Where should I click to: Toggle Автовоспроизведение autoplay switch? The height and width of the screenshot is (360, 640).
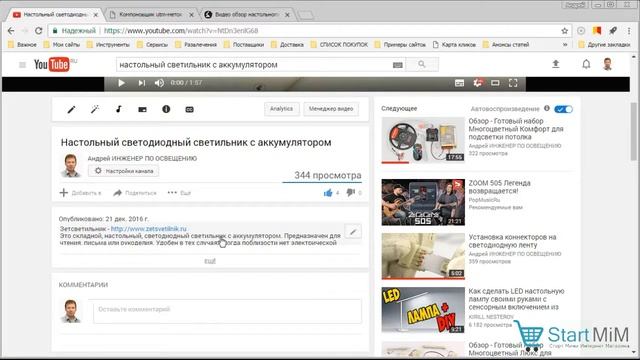(563, 109)
